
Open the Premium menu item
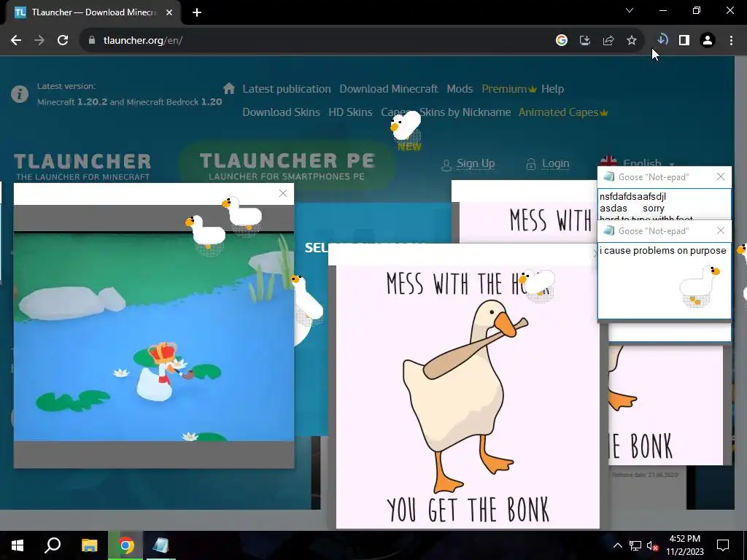coord(508,89)
